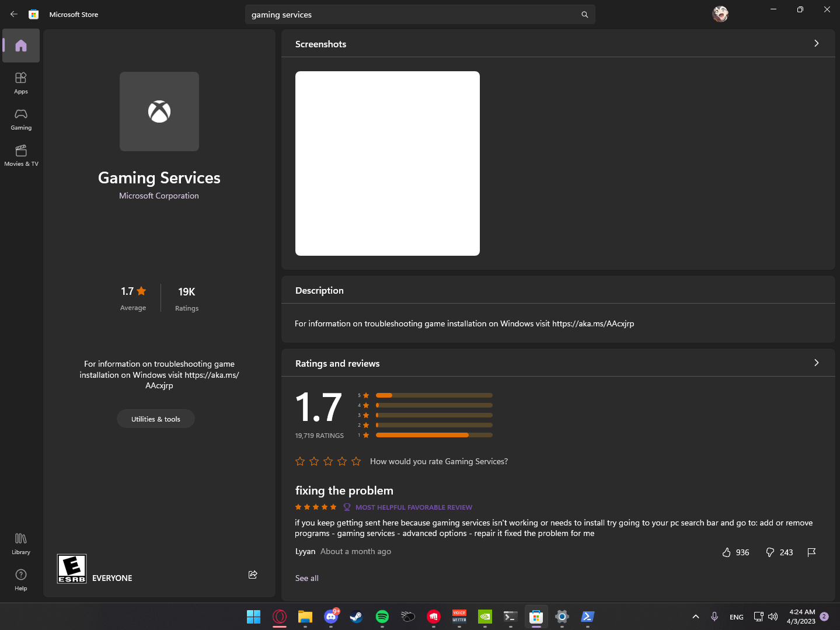Open the Movies & TV section
The image size is (840, 630).
pyautogui.click(x=21, y=155)
